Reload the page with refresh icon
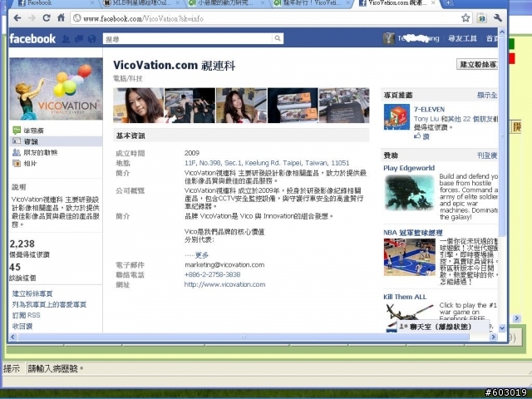This screenshot has width=532, height=399. point(47,18)
